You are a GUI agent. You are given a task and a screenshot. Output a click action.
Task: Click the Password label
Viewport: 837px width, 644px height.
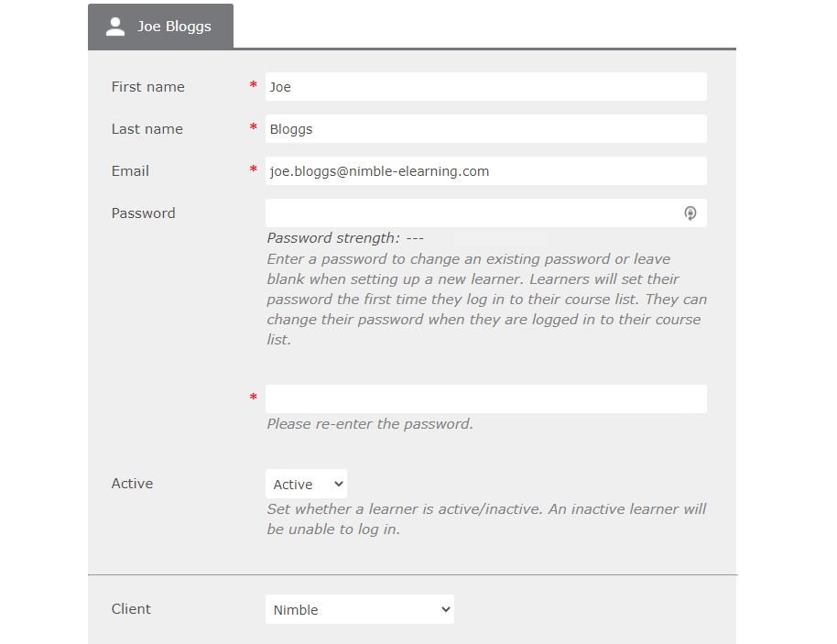pos(143,213)
